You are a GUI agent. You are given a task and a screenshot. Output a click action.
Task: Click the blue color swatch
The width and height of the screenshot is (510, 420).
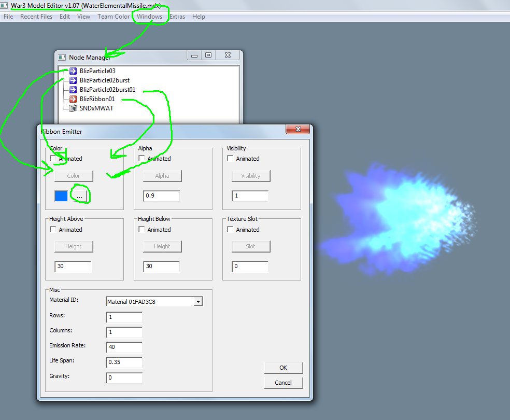(61, 196)
